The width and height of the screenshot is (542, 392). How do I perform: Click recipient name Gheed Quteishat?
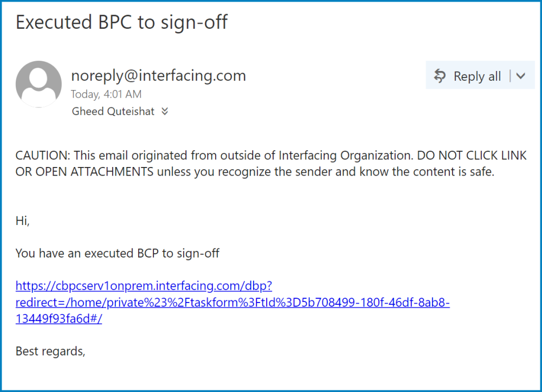(x=113, y=112)
